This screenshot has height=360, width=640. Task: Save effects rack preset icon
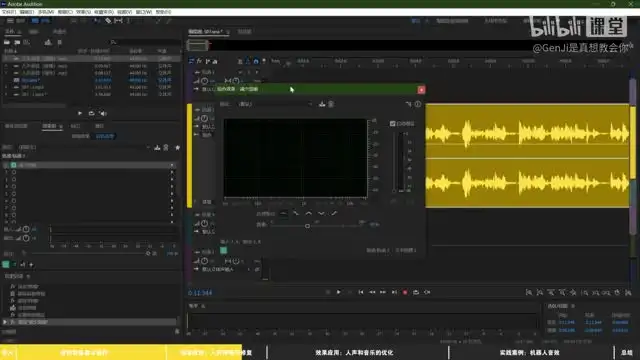157,147
